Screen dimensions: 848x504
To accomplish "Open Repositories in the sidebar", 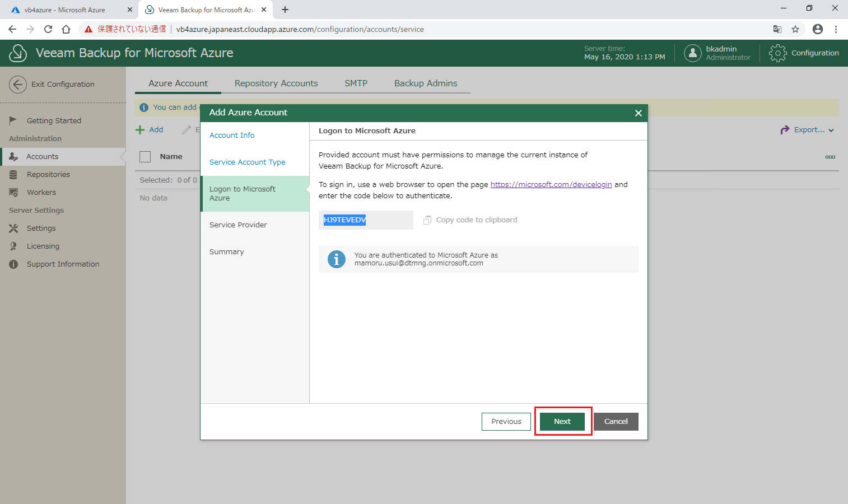I will [48, 174].
